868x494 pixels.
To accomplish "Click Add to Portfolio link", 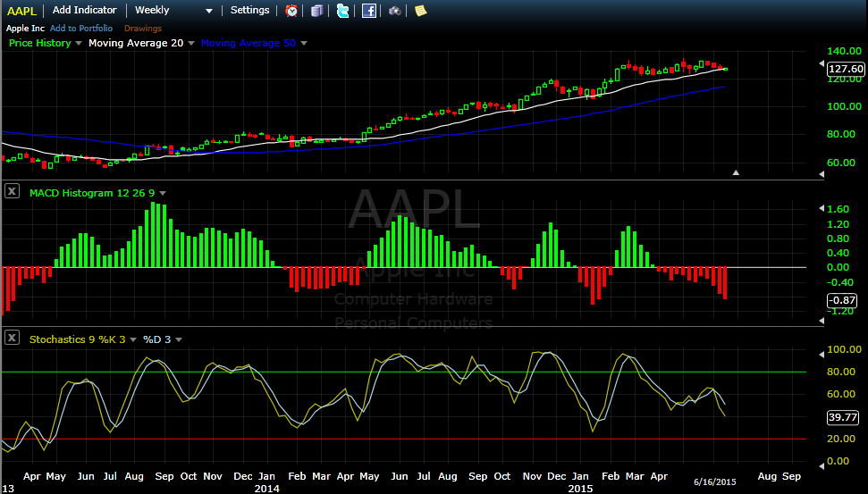I will click(x=80, y=29).
